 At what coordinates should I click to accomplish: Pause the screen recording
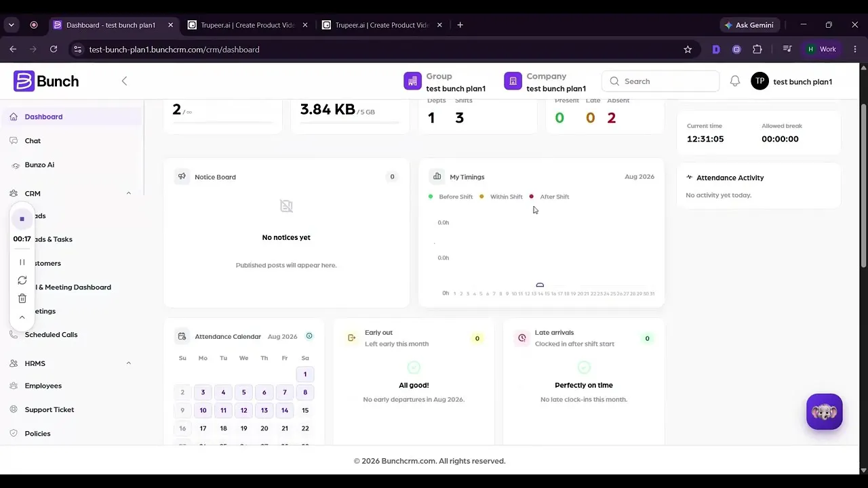click(22, 262)
